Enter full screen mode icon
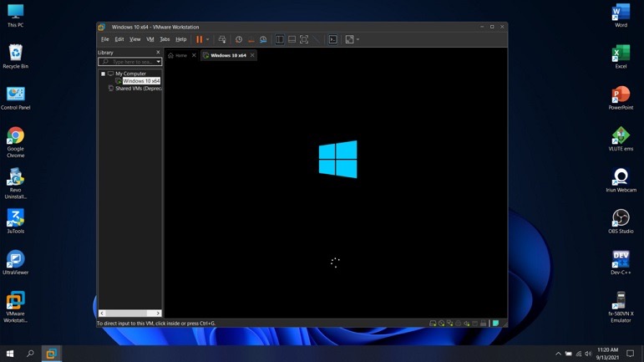The width and height of the screenshot is (644, 362). [304, 39]
